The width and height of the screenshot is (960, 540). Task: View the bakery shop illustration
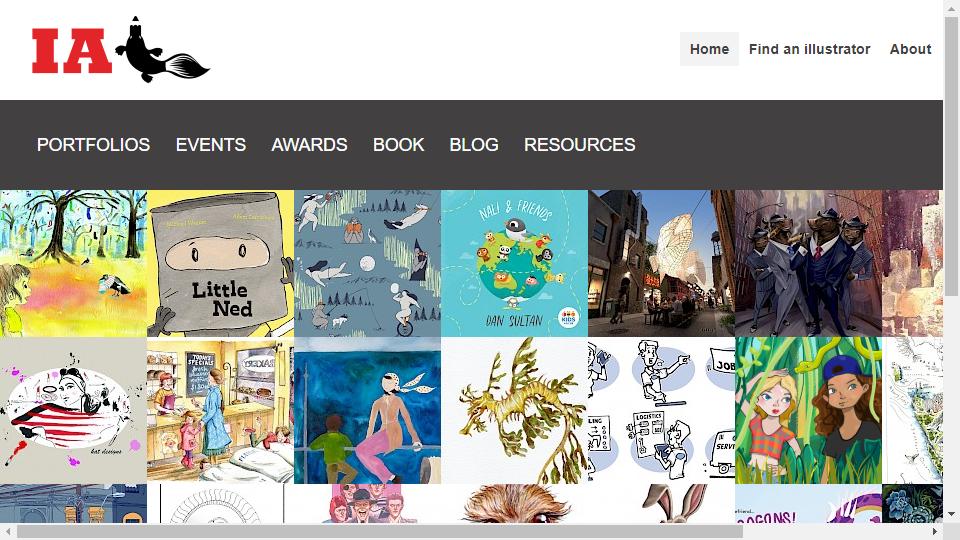tap(220, 410)
